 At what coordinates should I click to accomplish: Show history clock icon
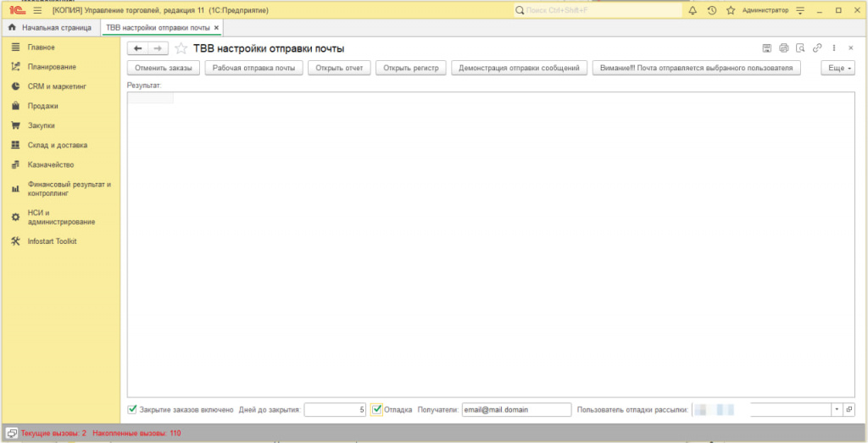pyautogui.click(x=712, y=10)
